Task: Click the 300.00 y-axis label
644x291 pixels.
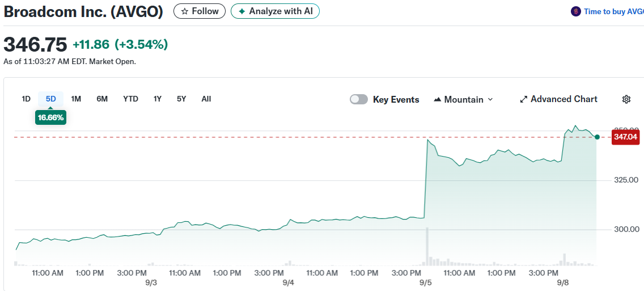Action: pos(626,229)
